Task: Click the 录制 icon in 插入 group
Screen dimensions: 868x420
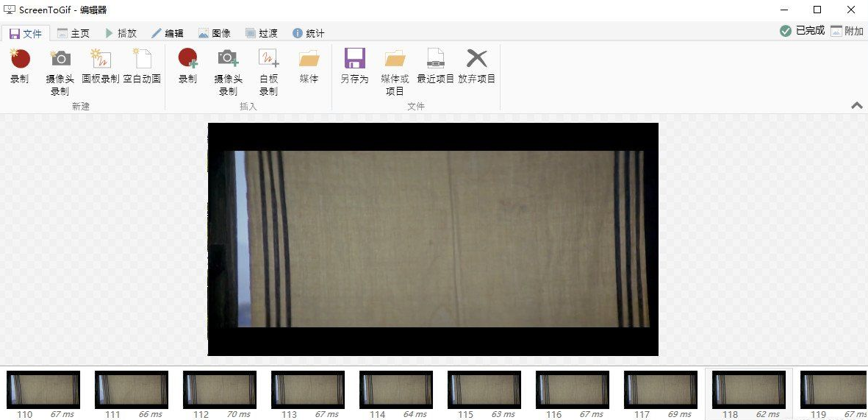Action: (x=188, y=60)
